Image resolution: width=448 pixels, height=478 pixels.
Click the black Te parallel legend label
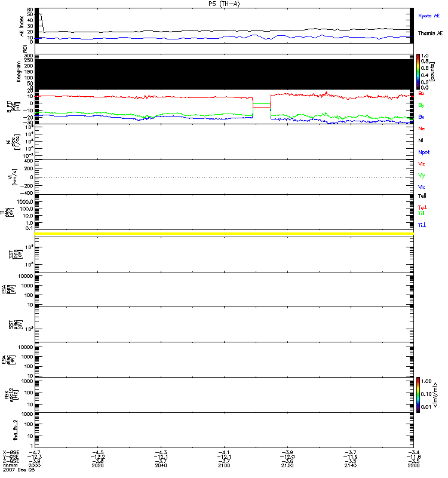tap(422, 196)
